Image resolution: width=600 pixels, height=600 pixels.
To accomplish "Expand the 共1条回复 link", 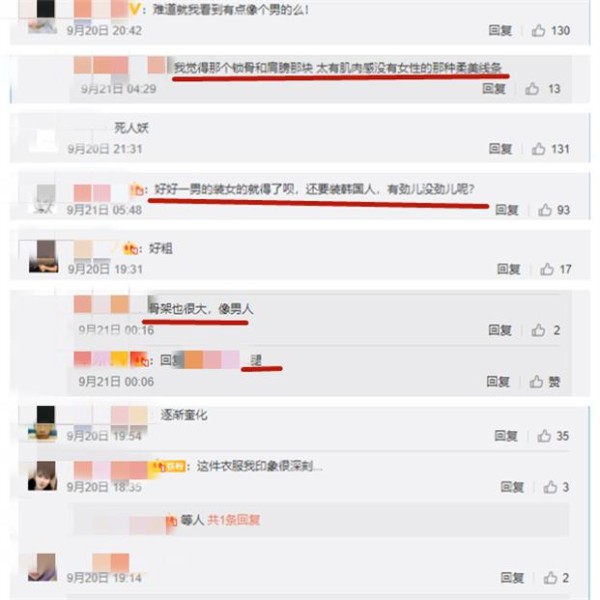I will click(x=233, y=520).
